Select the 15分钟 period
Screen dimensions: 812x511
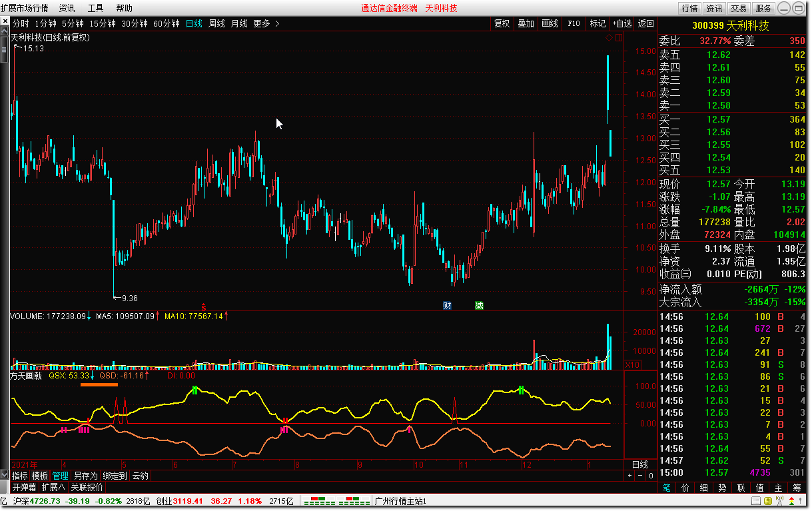103,23
